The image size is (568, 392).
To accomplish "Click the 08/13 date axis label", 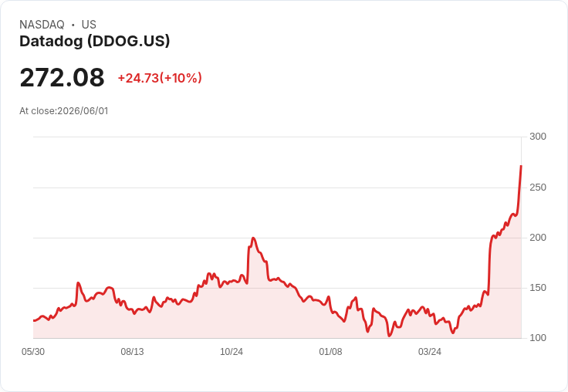I will tap(132, 352).
